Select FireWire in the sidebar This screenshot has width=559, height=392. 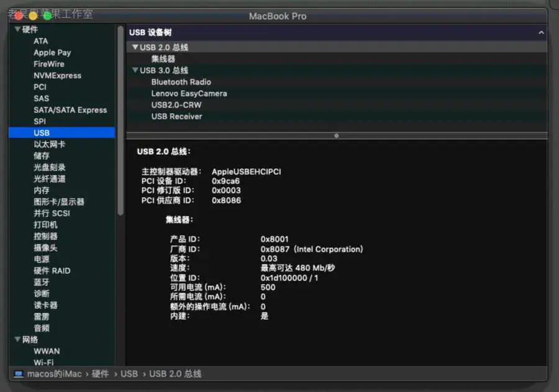click(x=49, y=64)
